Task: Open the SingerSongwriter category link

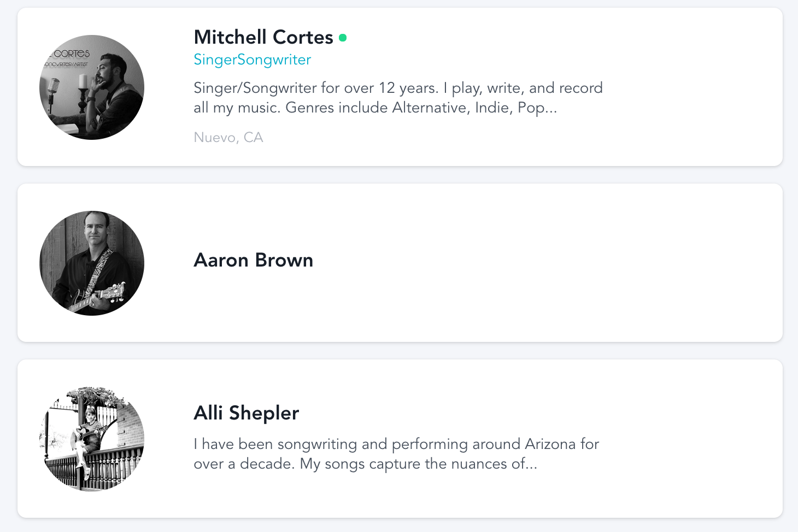Action: (x=253, y=60)
